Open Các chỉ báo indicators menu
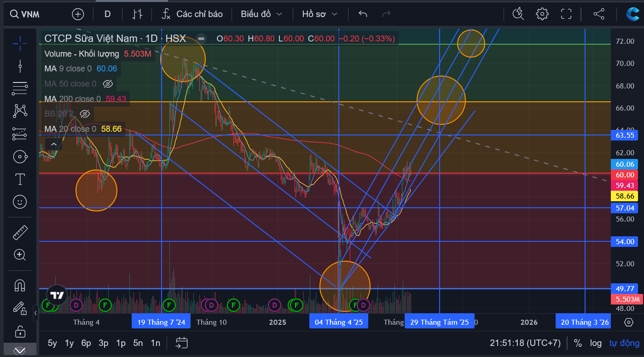The image size is (644, 357). click(x=192, y=14)
